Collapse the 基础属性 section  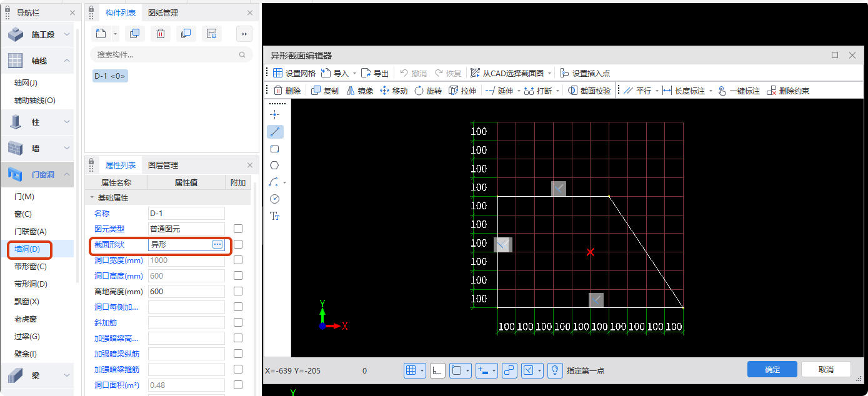pyautogui.click(x=92, y=197)
